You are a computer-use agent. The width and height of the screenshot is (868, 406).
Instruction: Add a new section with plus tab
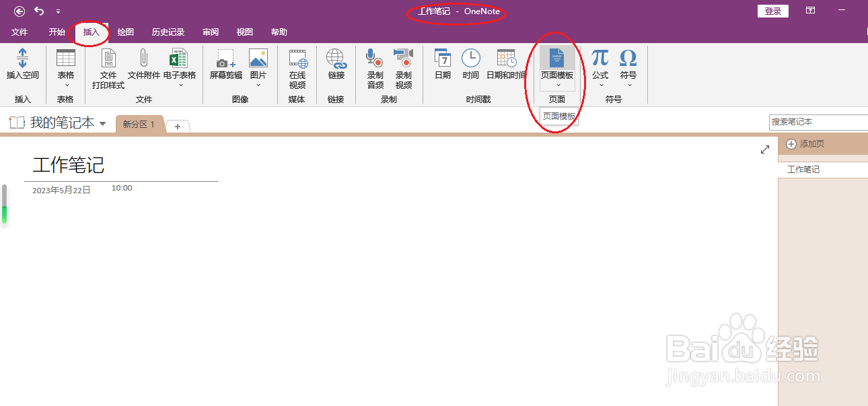coord(178,127)
